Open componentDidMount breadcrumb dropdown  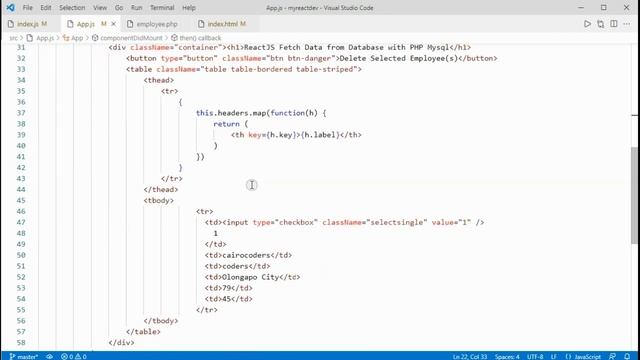pos(131,38)
